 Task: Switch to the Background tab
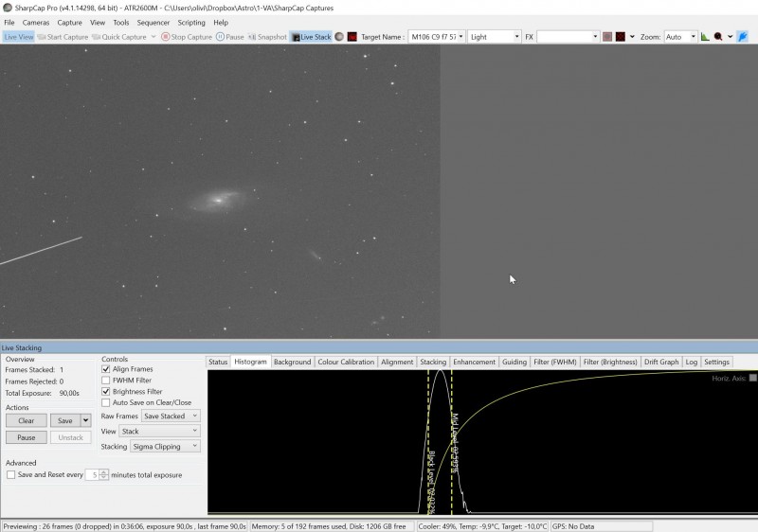(x=293, y=362)
